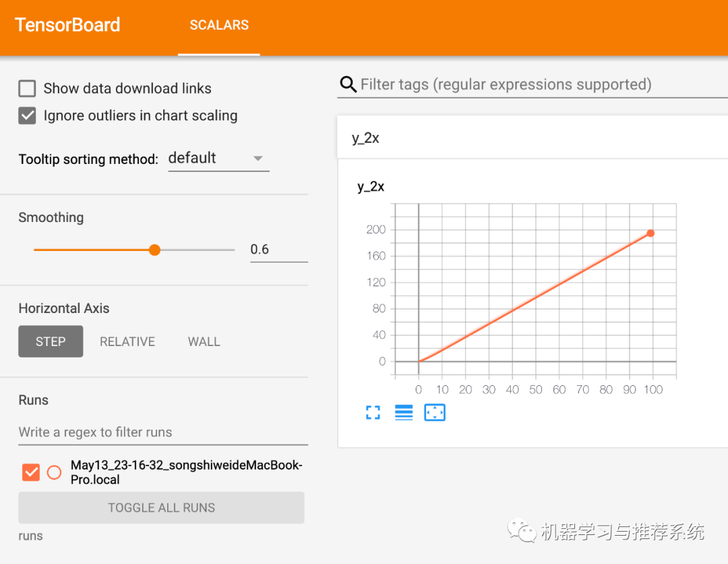Fit domain to data icon
The width and height of the screenshot is (728, 564).
(435, 413)
